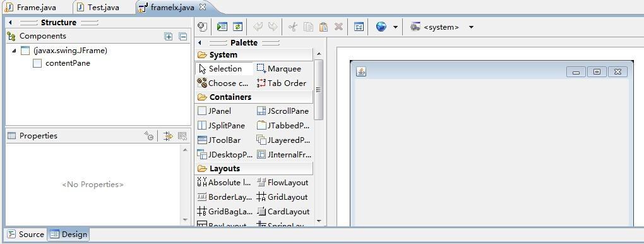Image resolution: width=644 pixels, height=244 pixels.
Task: Collapse the Layouts palette category
Action: [x=254, y=169]
